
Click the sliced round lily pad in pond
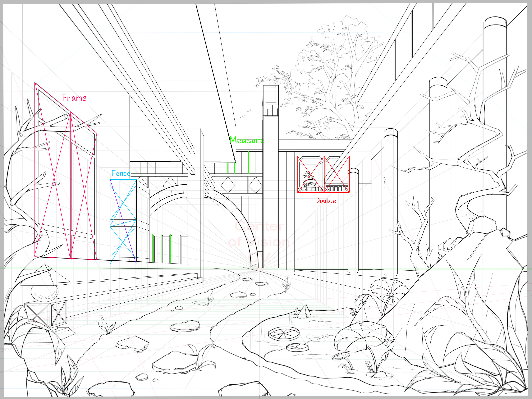(x=284, y=334)
